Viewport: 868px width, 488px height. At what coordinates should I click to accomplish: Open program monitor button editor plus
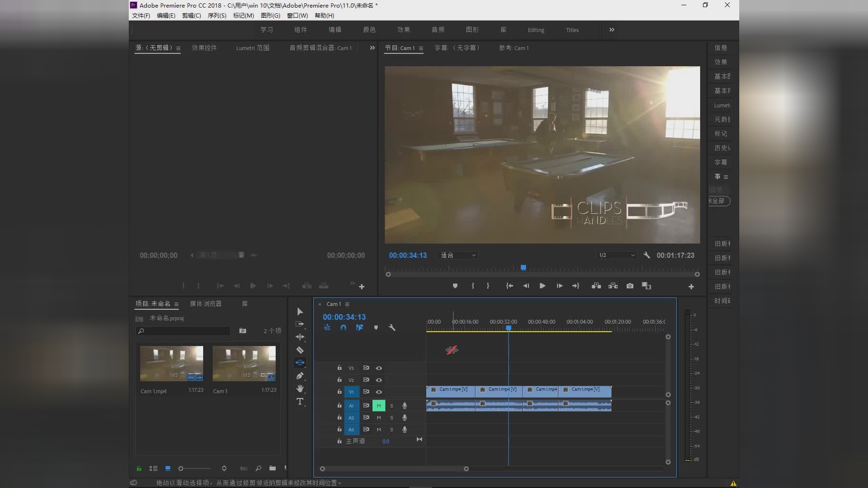pyautogui.click(x=691, y=286)
